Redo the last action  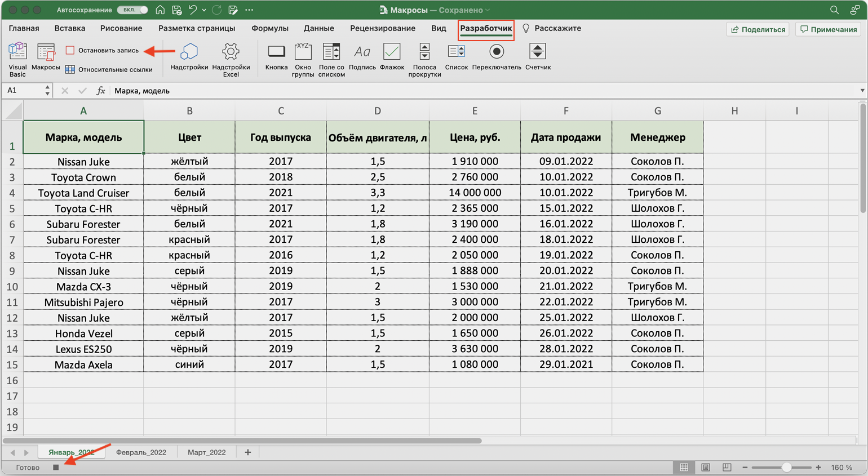point(216,10)
